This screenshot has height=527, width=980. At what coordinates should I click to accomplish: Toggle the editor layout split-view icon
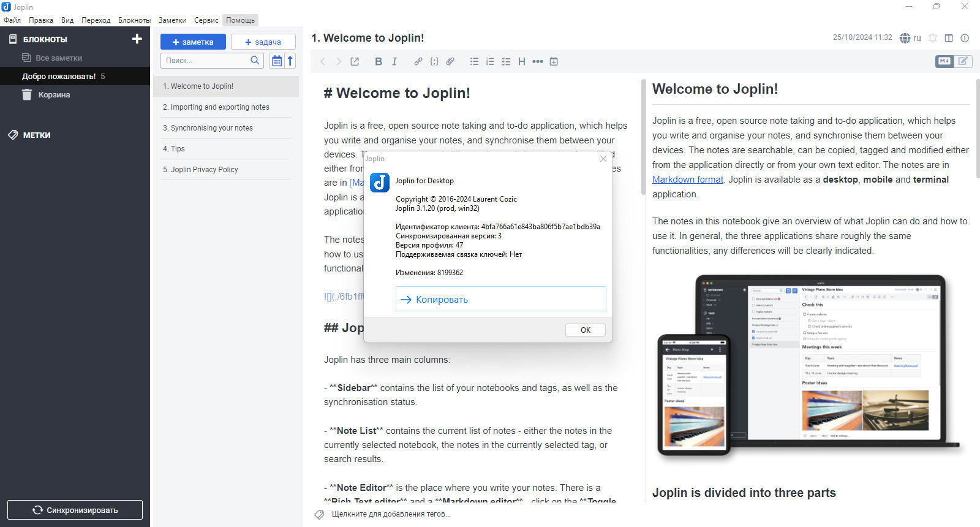coord(949,38)
